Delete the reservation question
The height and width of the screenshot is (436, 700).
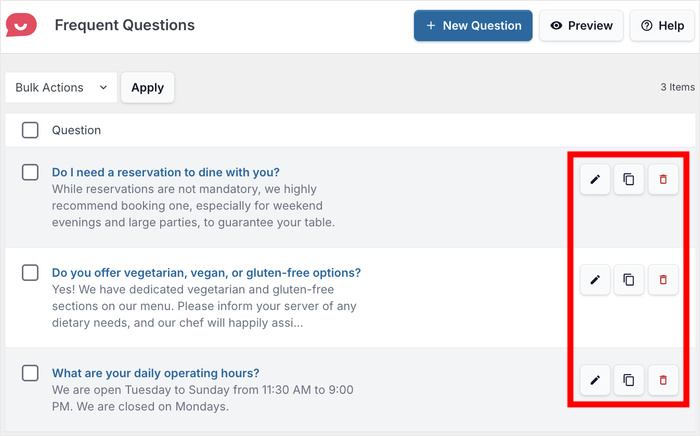[x=662, y=180]
